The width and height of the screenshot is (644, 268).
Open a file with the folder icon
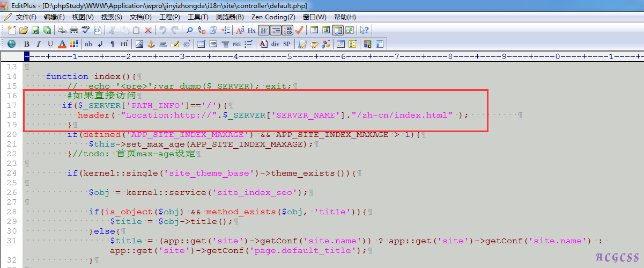[24, 30]
